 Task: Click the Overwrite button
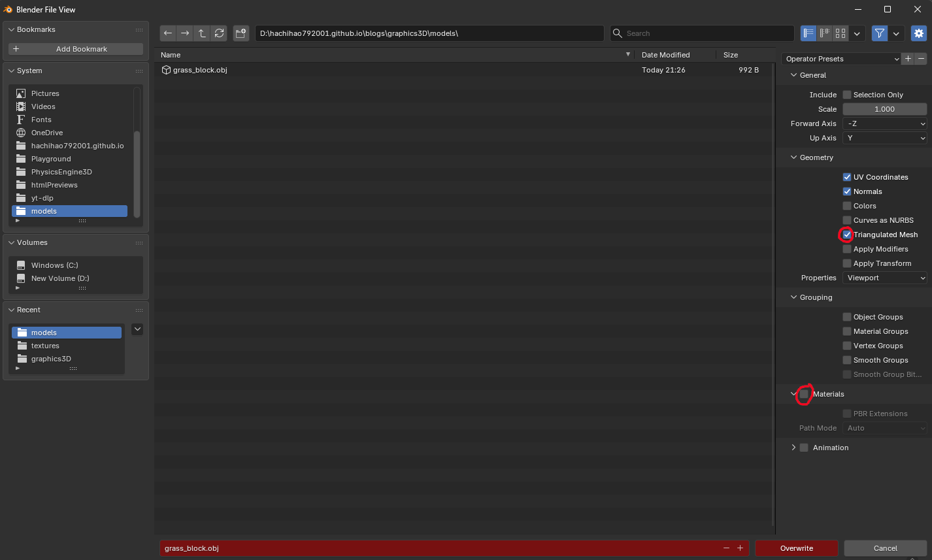(x=797, y=548)
